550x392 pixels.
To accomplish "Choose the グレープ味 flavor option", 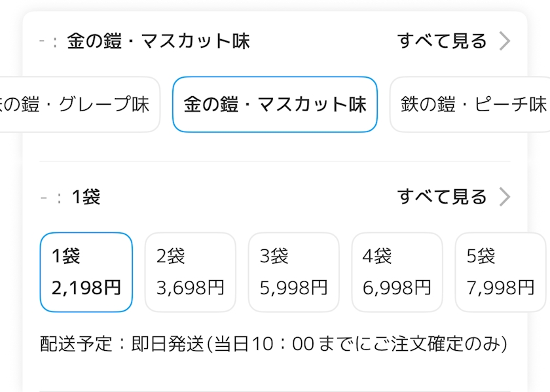I will click(79, 105).
